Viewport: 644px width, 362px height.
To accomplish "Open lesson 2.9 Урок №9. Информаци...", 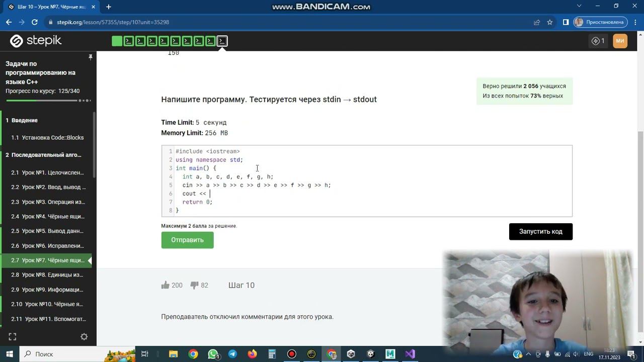I will 48,289.
